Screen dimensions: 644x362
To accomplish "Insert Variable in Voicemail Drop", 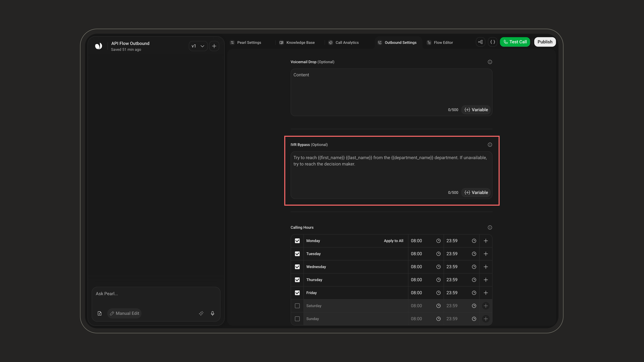I will click(x=476, y=110).
